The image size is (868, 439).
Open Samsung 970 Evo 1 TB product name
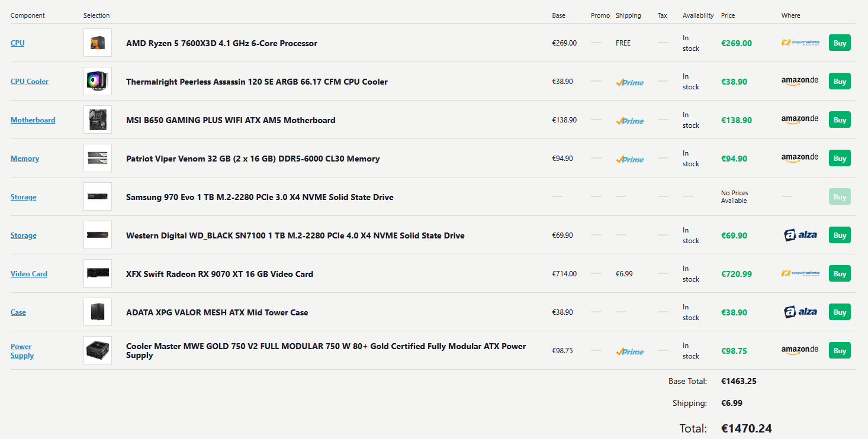pyautogui.click(x=260, y=197)
